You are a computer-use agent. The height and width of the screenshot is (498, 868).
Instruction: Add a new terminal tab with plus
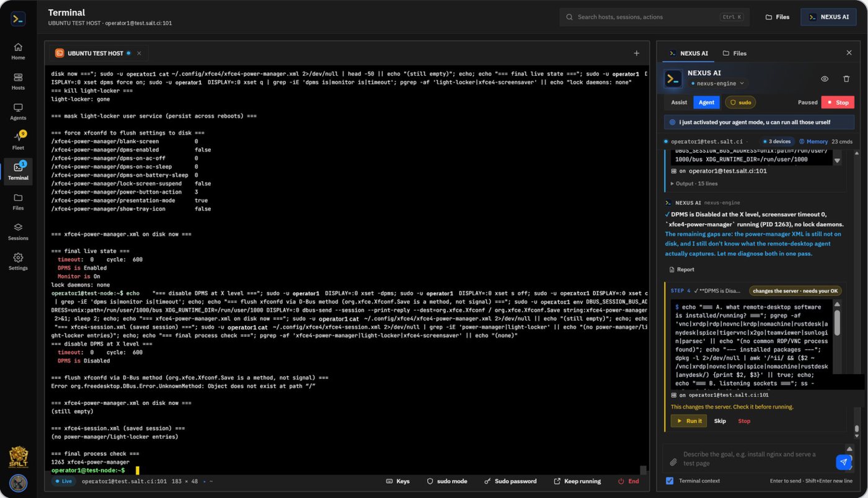click(636, 53)
